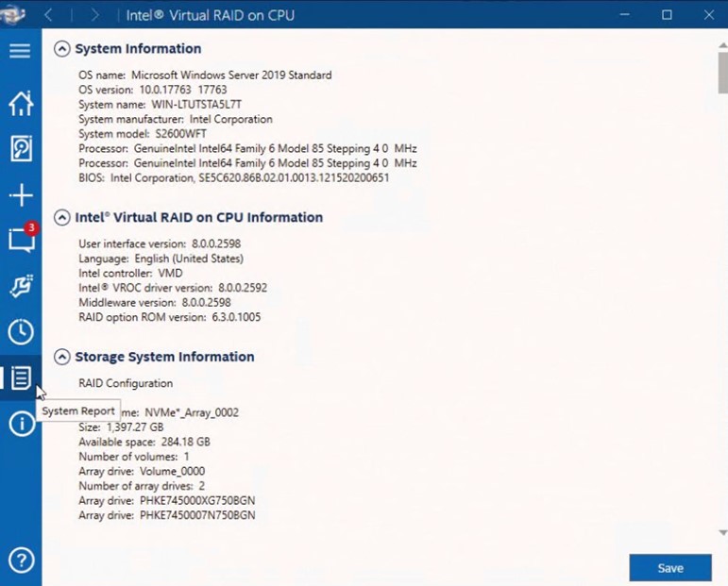Image resolution: width=728 pixels, height=586 pixels.
Task: Select Array drive Volume_0000 line
Action: tap(142, 472)
